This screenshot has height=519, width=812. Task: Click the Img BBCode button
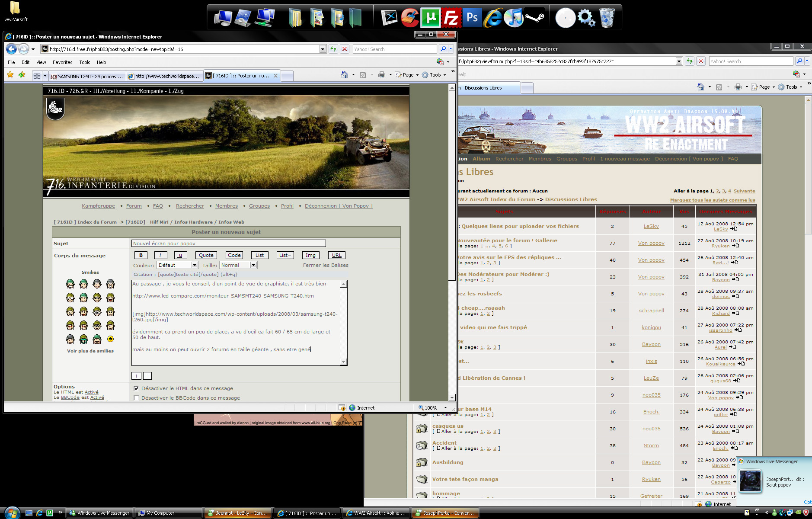310,255
